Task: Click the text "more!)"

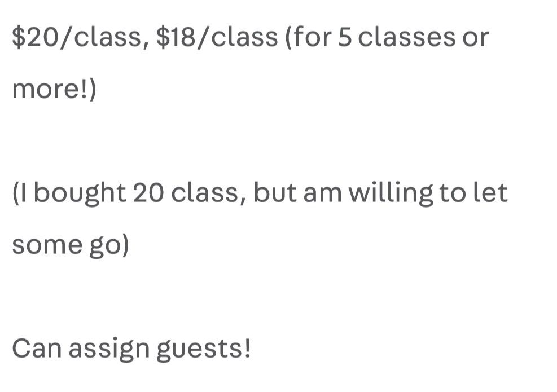Action: 54,89
